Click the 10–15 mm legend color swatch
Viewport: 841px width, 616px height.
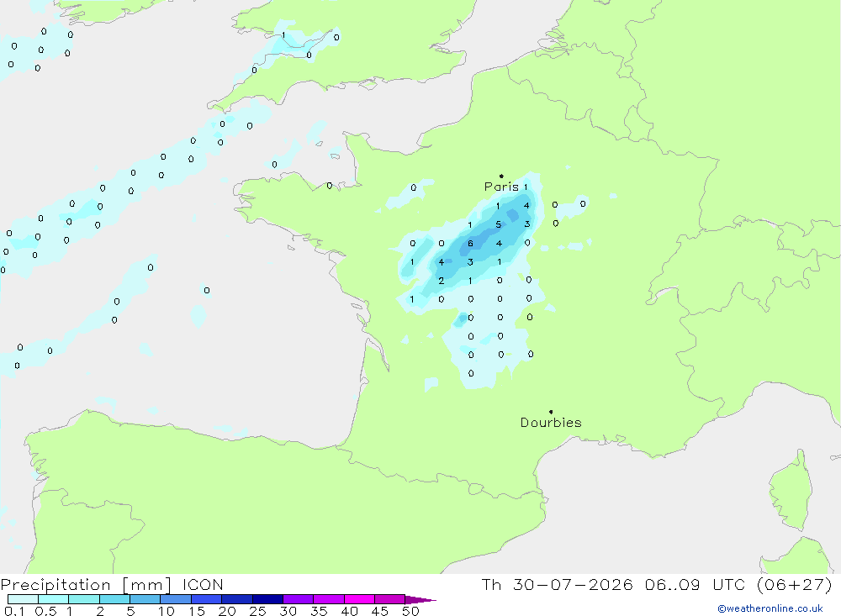176,599
